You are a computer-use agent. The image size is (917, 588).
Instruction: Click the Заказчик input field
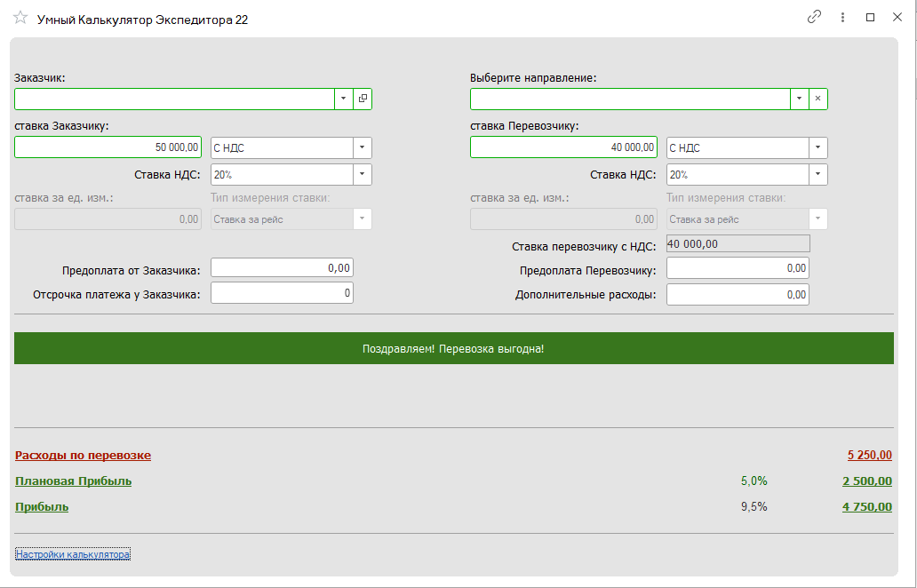(x=174, y=99)
